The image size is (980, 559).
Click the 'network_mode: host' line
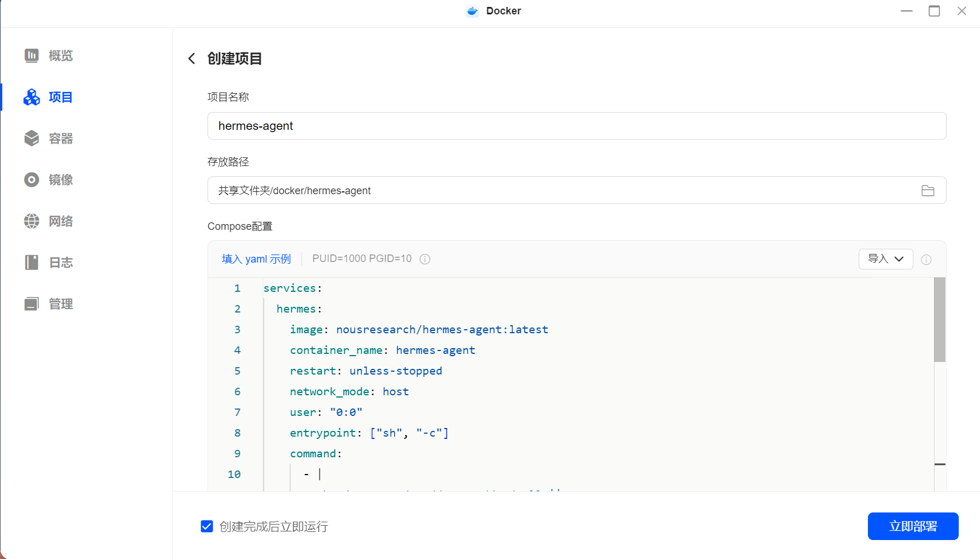(x=349, y=391)
